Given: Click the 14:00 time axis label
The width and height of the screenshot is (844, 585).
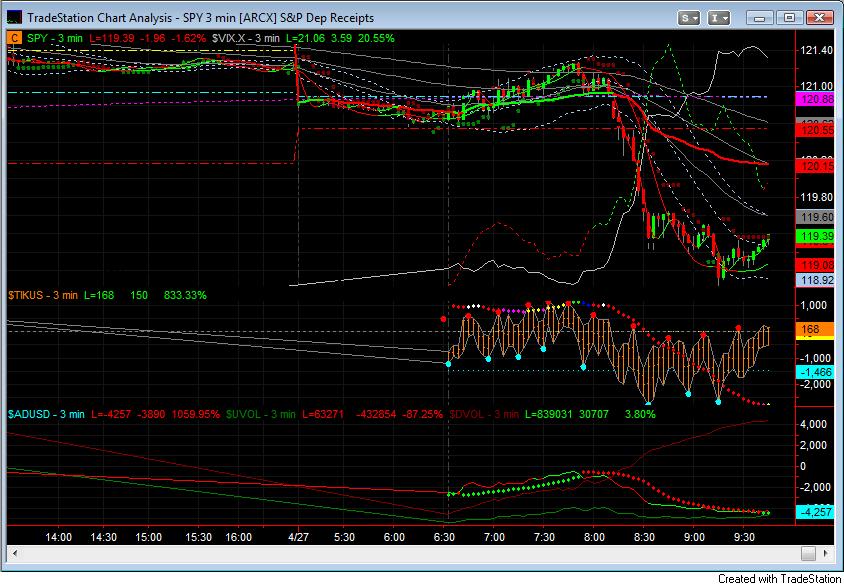Looking at the screenshot, I should click(x=58, y=537).
